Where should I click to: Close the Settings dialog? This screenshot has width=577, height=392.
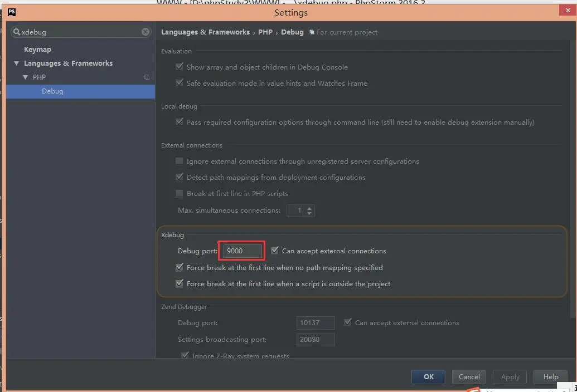click(x=568, y=10)
